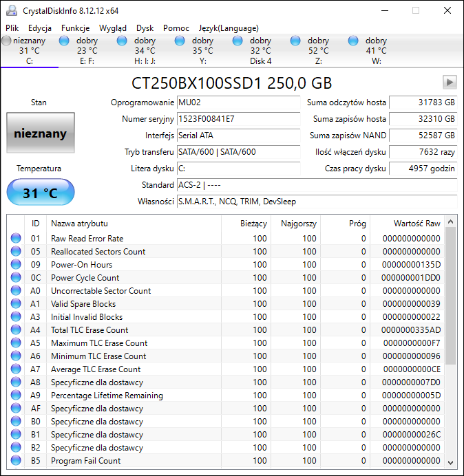This screenshot has width=464, height=476.
Task: Open the Funkcje menu
Action: coord(75,28)
